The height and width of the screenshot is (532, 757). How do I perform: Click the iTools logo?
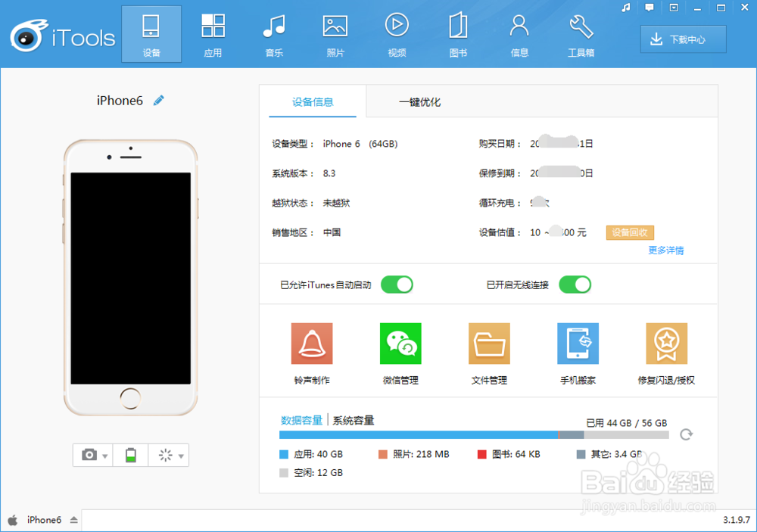(63, 36)
